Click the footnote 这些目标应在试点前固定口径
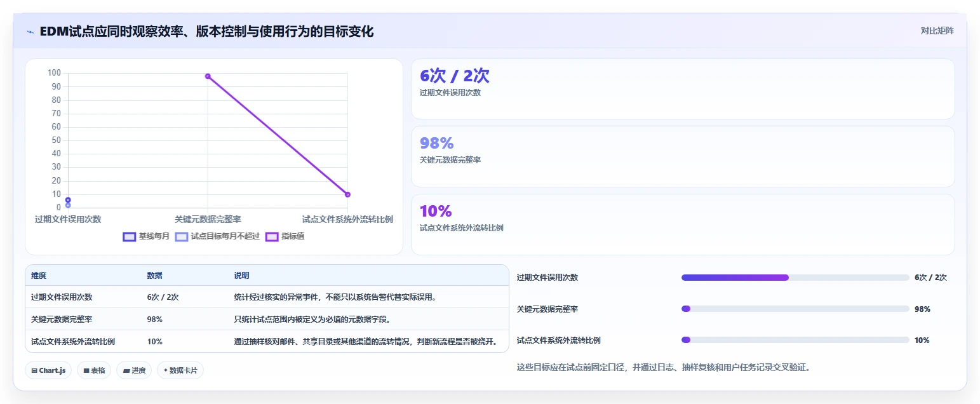980x404 pixels. click(x=664, y=367)
